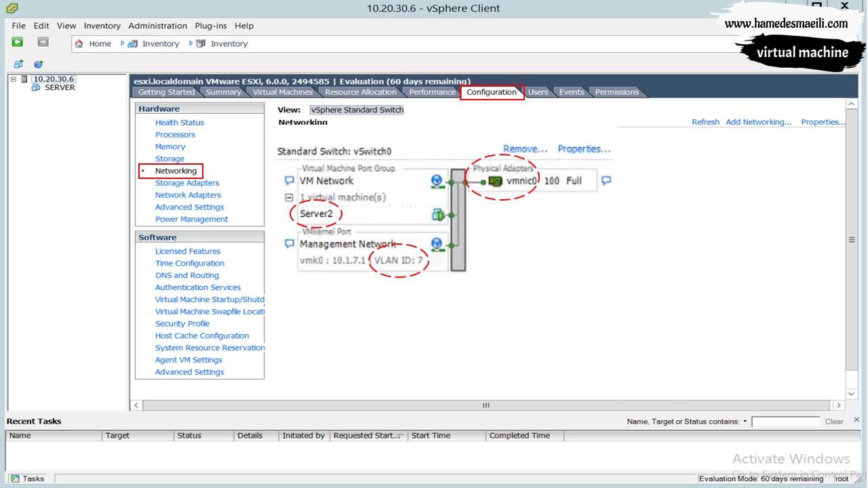Open Licensed Features in Software list

point(188,251)
